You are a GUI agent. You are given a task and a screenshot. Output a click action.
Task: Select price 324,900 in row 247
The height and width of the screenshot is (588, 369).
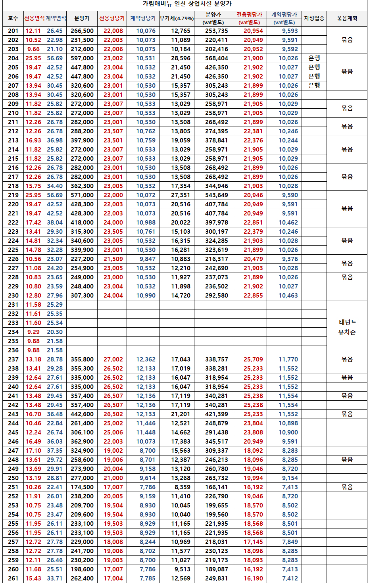82,451
